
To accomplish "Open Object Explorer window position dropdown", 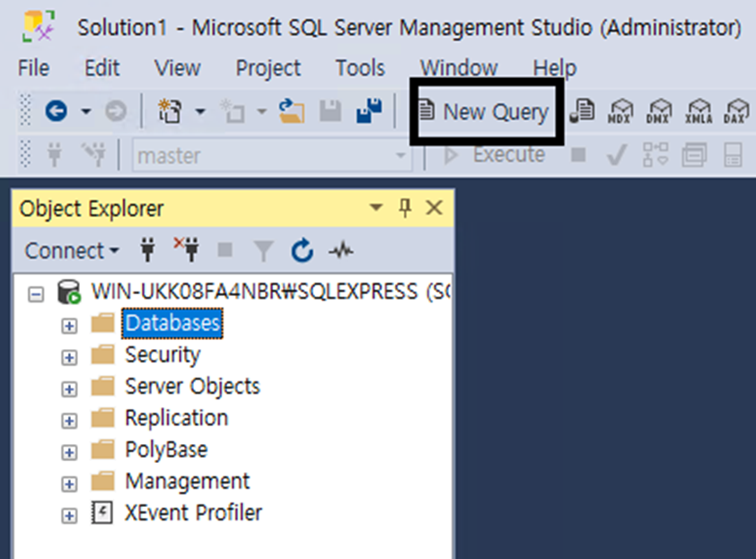I will coord(376,207).
